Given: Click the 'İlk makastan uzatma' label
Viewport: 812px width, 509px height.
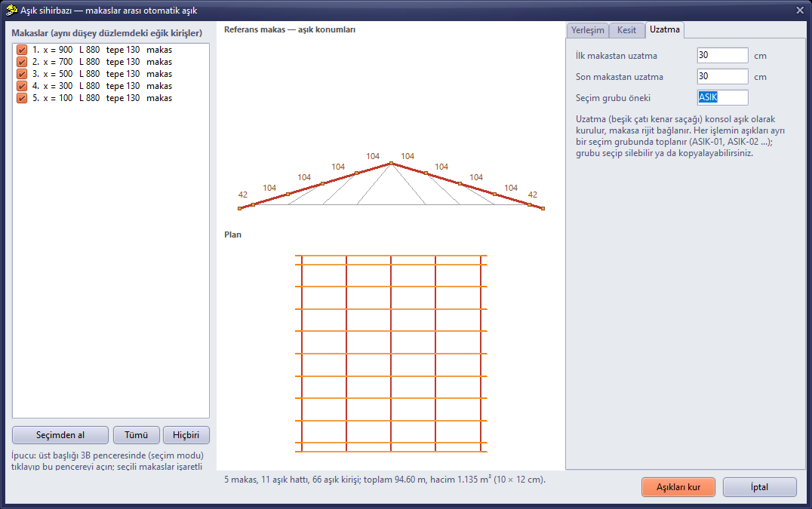Looking at the screenshot, I should 617,56.
